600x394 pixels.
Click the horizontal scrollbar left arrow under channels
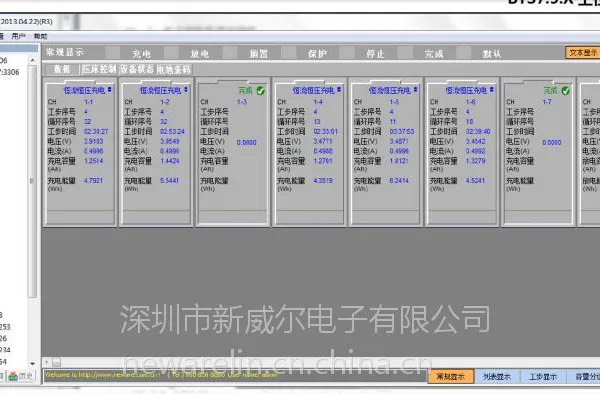(x=47, y=361)
